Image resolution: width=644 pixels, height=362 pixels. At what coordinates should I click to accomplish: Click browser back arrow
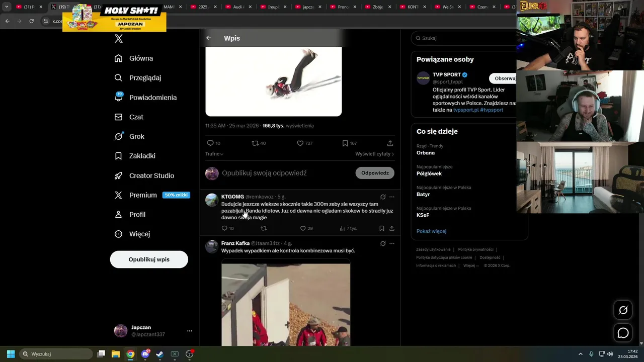(7, 21)
